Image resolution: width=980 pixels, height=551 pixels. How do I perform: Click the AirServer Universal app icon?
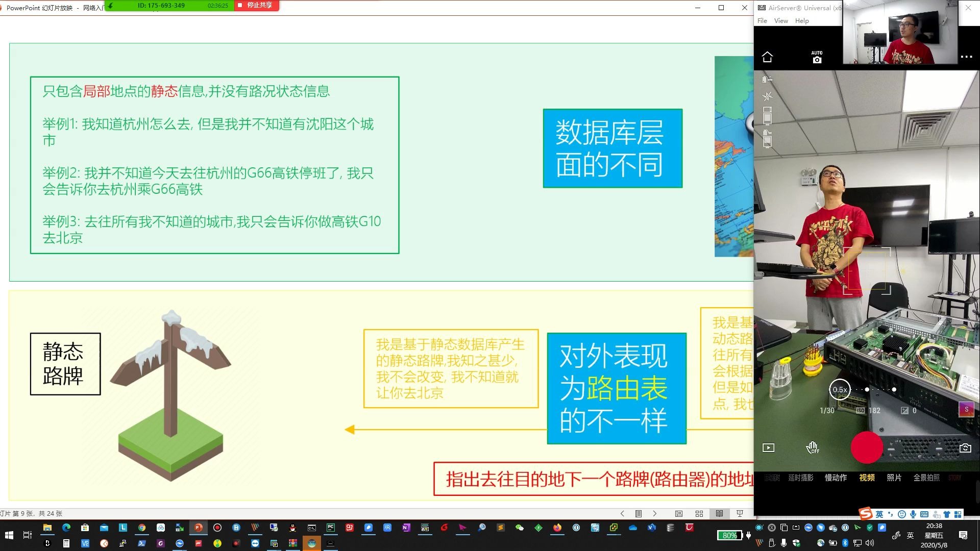pos(762,8)
